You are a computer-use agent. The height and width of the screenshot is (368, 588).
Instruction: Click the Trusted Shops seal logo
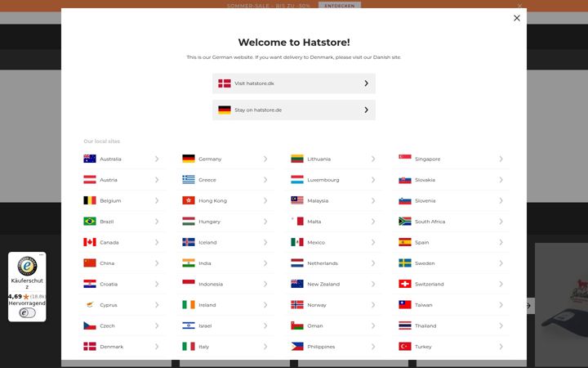(27, 267)
